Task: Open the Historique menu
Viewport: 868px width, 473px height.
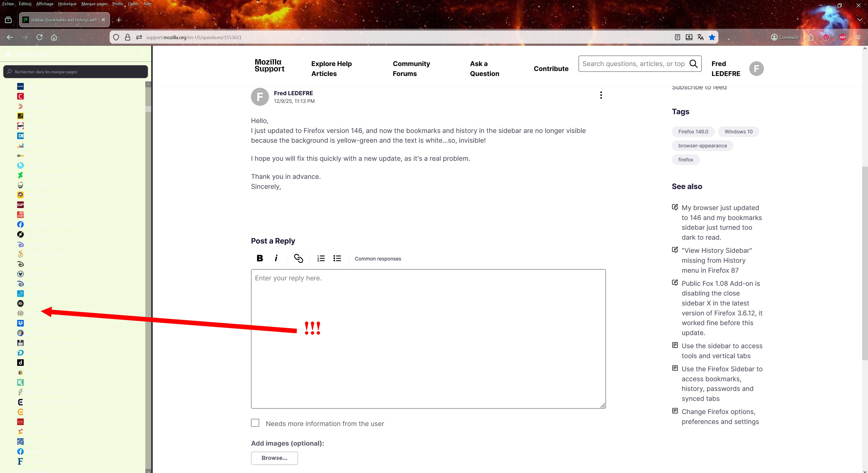Action: [x=67, y=4]
